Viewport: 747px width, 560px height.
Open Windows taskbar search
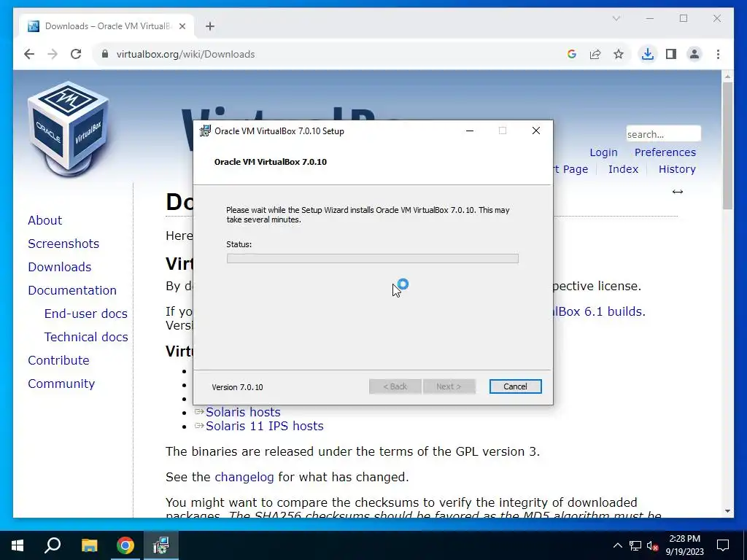(53, 545)
